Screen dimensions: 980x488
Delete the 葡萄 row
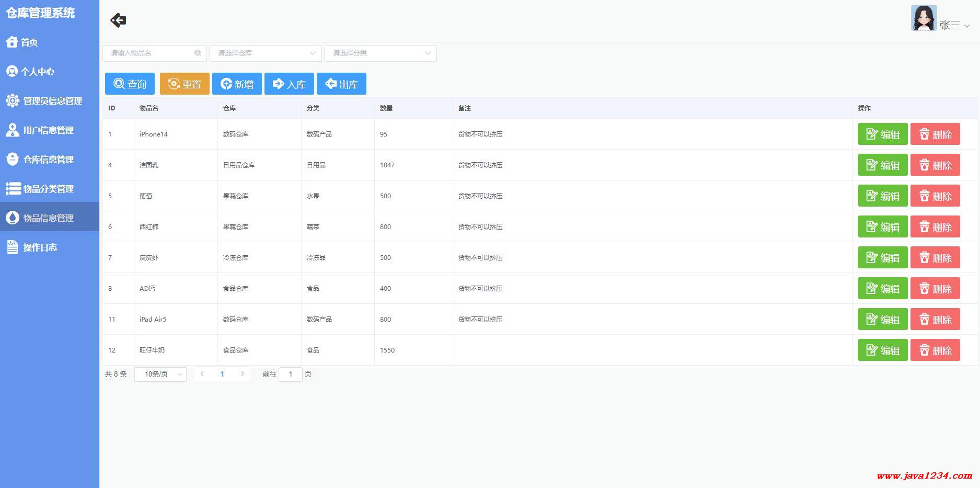(935, 196)
